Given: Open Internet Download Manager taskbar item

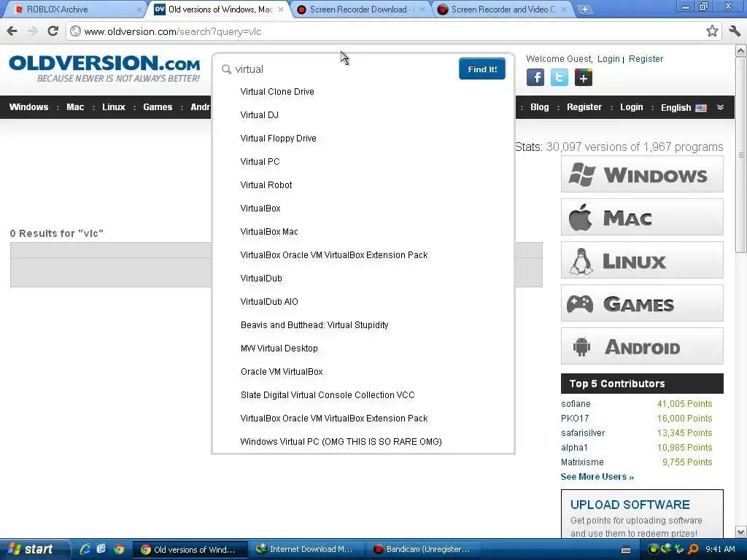Looking at the screenshot, I should click(x=308, y=549).
